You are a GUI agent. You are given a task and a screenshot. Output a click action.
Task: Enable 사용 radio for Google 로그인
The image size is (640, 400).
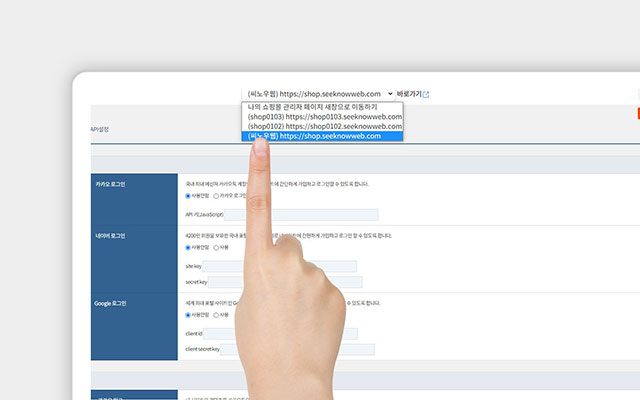pyautogui.click(x=217, y=314)
